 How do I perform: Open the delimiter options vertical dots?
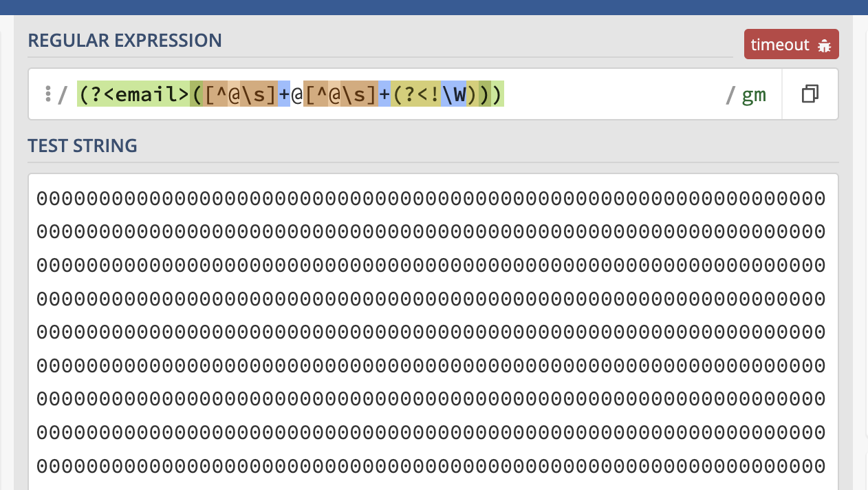click(x=47, y=94)
